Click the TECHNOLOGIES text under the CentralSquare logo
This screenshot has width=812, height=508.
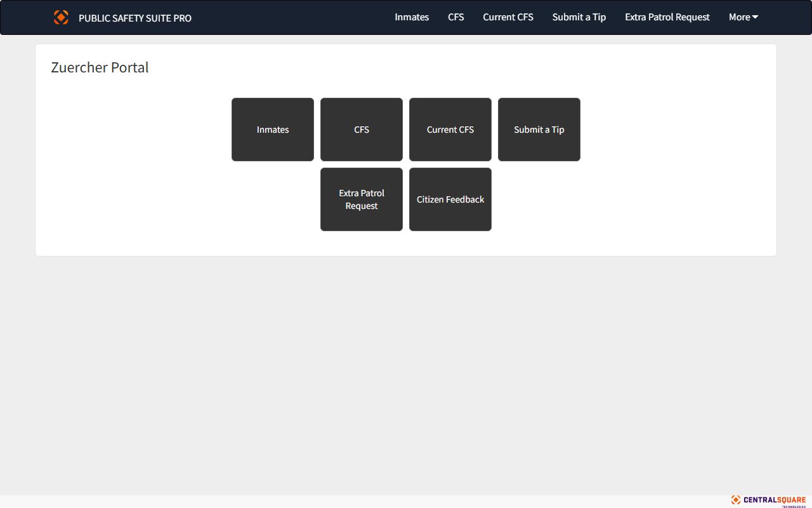[x=793, y=506]
